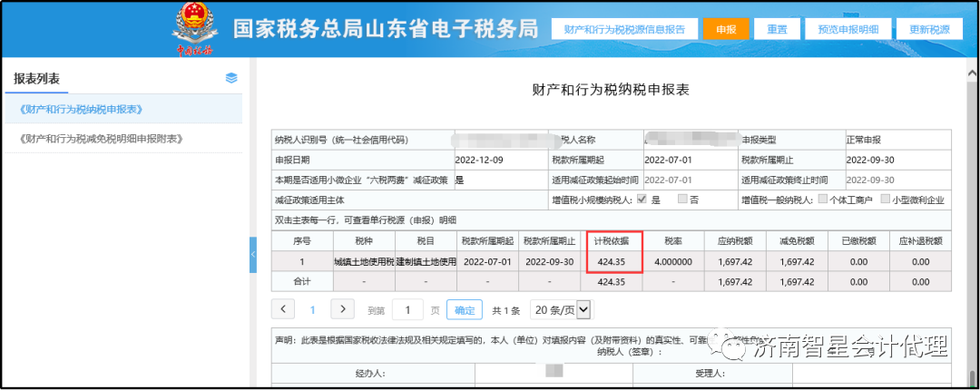This screenshot has width=980, height=390.
Task: Click the 预览申报明细 button
Action: click(x=848, y=29)
